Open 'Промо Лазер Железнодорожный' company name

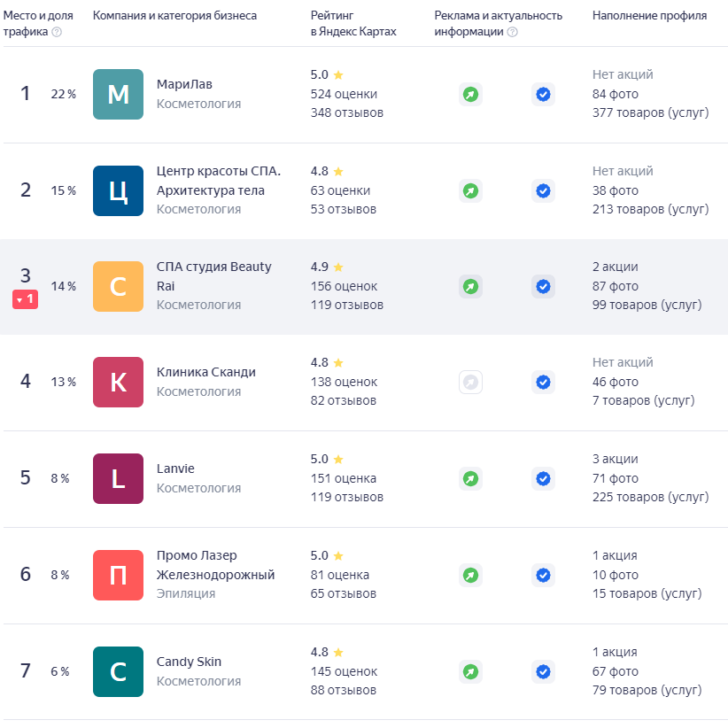point(215,566)
